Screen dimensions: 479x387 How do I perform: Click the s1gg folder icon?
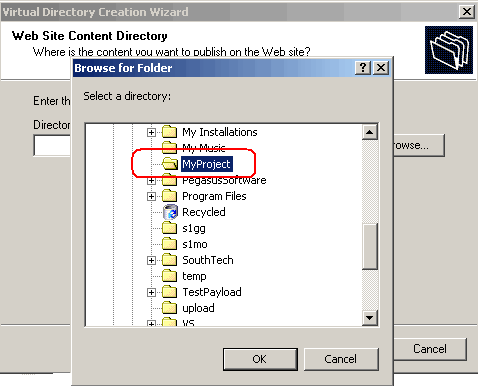coord(170,228)
